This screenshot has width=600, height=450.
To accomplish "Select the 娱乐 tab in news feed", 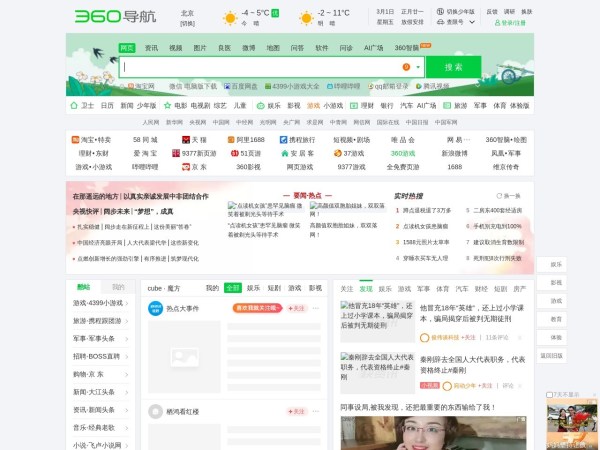I will [253, 288].
